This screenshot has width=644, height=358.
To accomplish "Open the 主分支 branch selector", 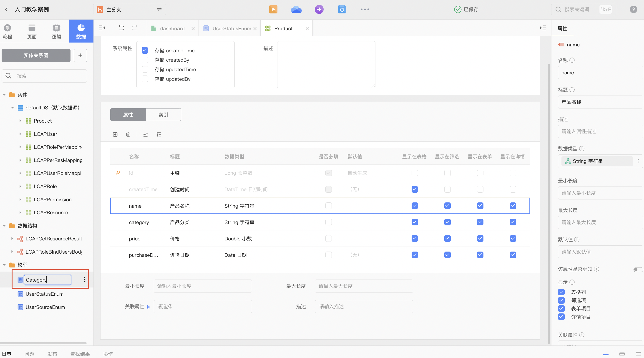I will pos(129,10).
